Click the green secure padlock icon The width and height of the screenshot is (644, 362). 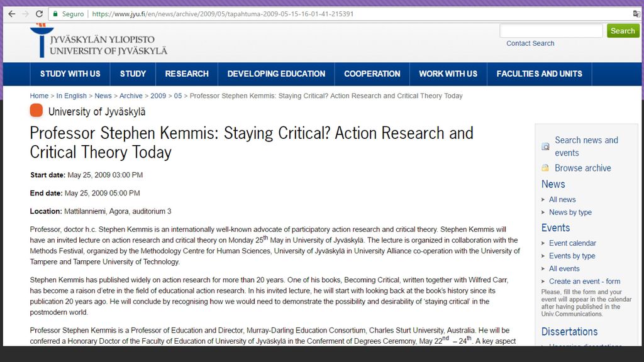click(55, 14)
